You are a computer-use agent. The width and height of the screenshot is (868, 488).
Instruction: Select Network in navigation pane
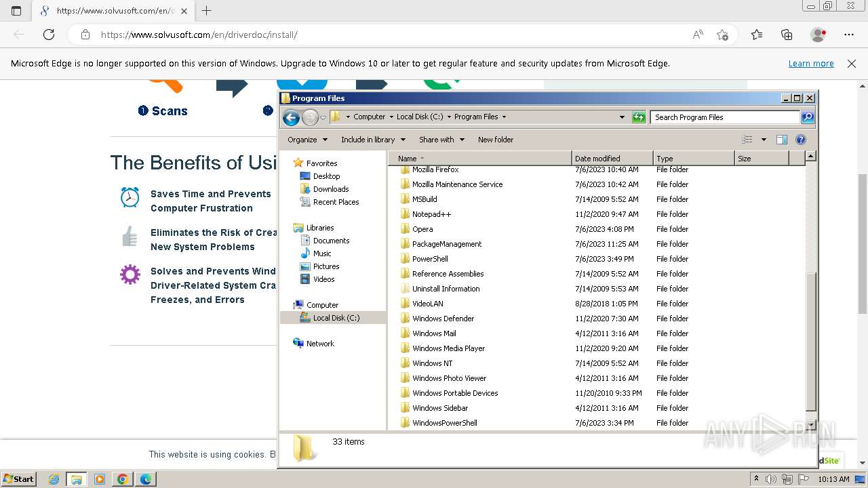coord(320,344)
